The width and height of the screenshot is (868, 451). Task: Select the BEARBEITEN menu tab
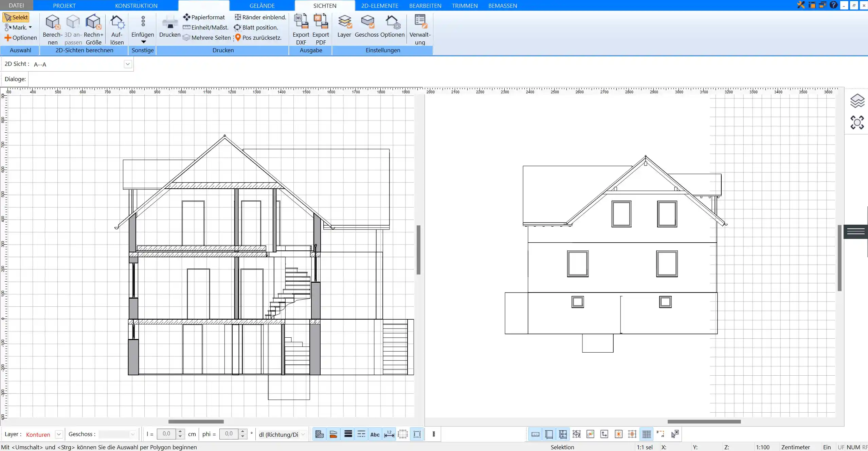[x=425, y=5]
